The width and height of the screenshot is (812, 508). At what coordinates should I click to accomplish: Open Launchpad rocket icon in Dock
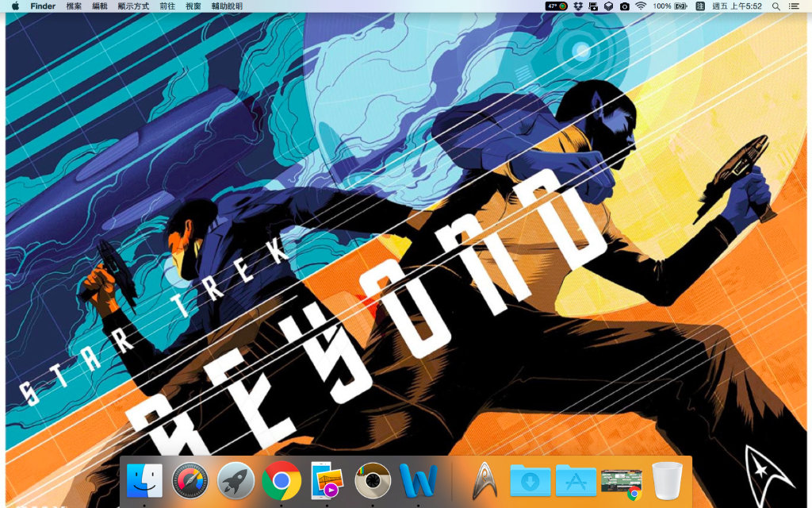236,480
